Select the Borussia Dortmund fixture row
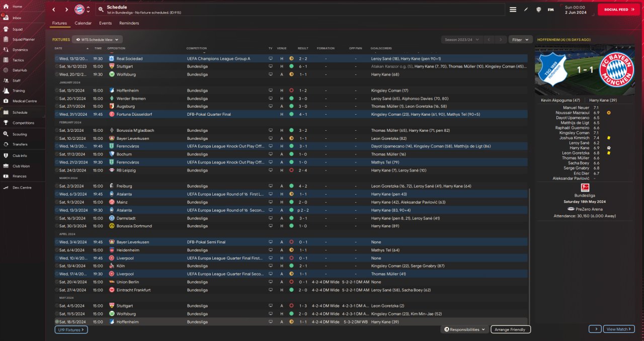Screen dimensions: 644x341 click(291, 226)
